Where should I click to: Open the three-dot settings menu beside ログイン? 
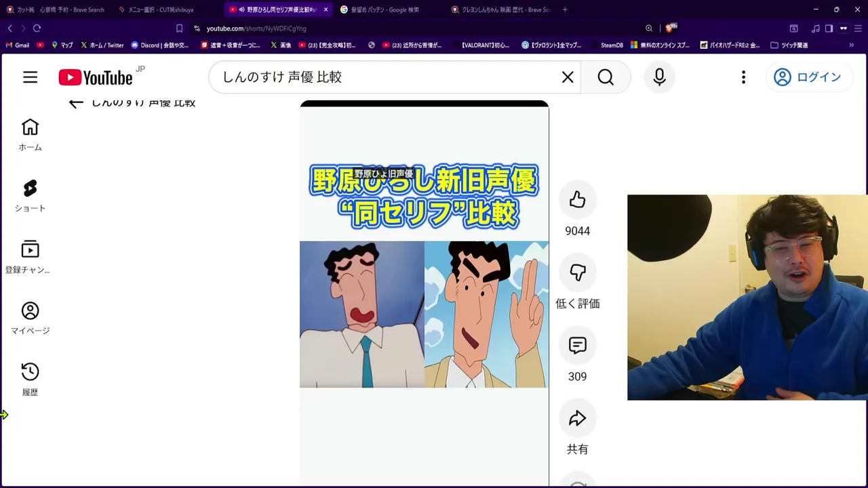743,77
